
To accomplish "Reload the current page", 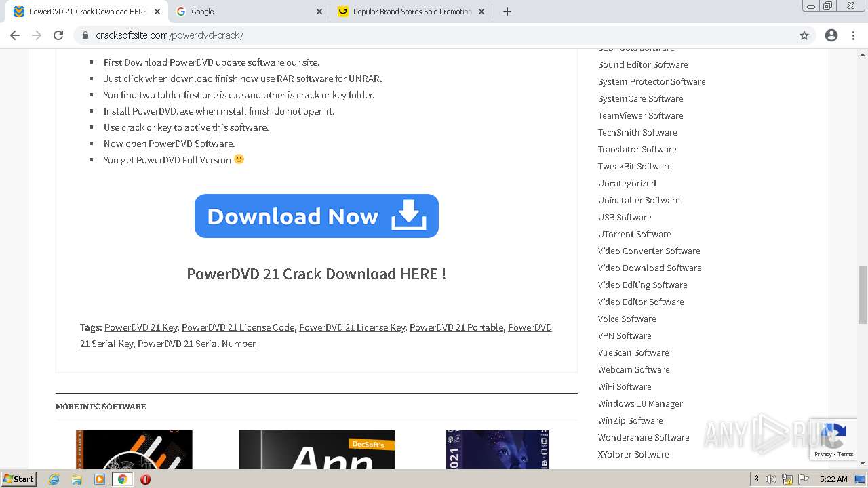I will coord(58,35).
